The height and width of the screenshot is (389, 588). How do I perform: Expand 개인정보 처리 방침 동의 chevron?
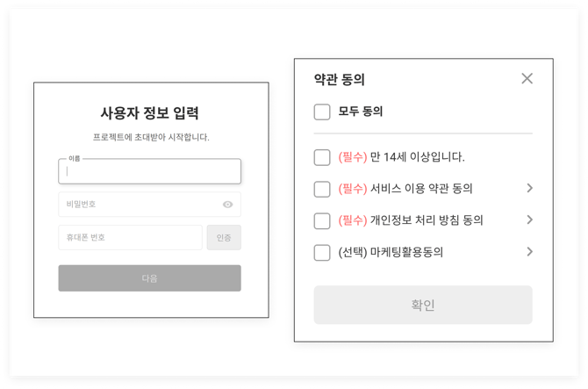coord(529,220)
